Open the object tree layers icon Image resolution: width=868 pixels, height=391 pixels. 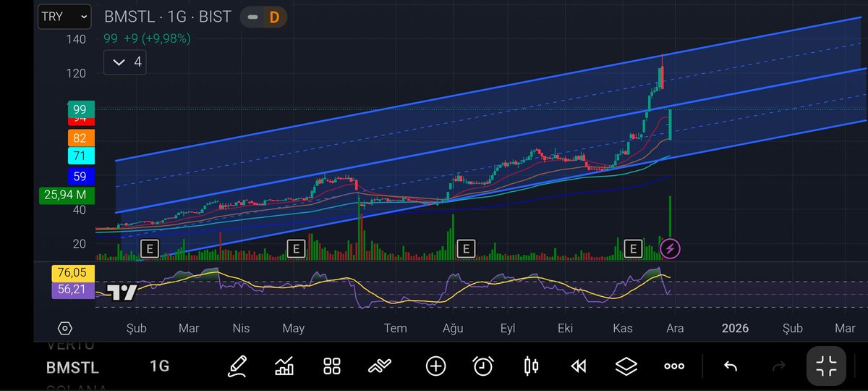(626, 366)
